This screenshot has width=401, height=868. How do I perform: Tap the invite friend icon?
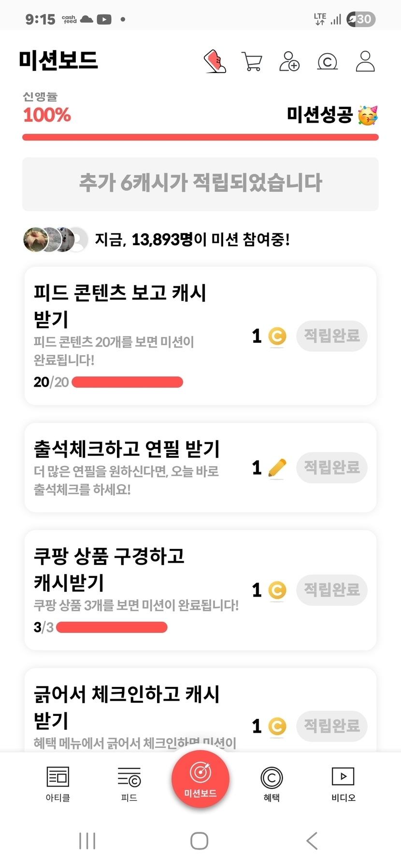tap(289, 61)
